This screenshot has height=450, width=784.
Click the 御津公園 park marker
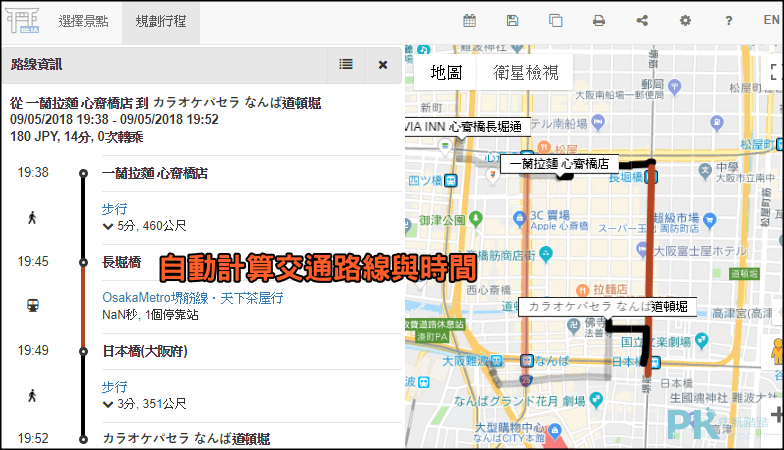pos(476,218)
